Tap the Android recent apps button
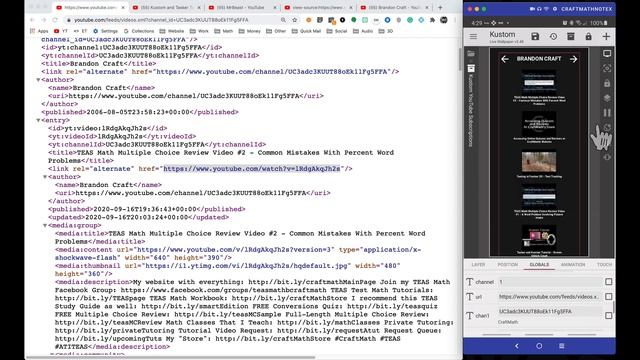The image size is (640, 360). [x=562, y=346]
